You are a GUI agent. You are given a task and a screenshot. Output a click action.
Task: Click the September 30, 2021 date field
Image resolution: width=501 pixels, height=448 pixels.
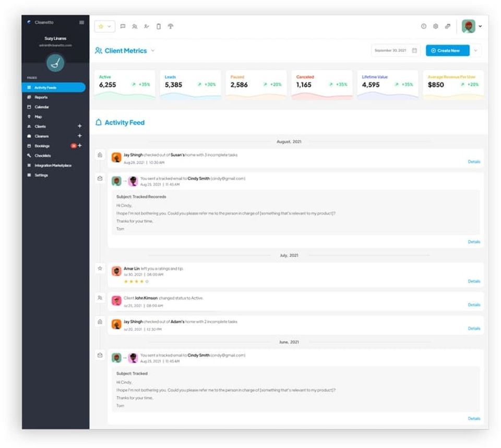click(x=396, y=51)
